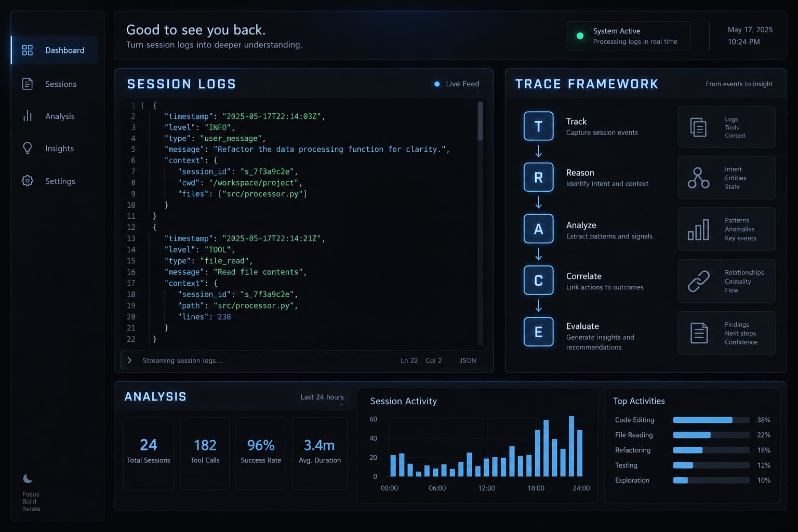Click the Avg. Duration stat card

tap(320, 454)
